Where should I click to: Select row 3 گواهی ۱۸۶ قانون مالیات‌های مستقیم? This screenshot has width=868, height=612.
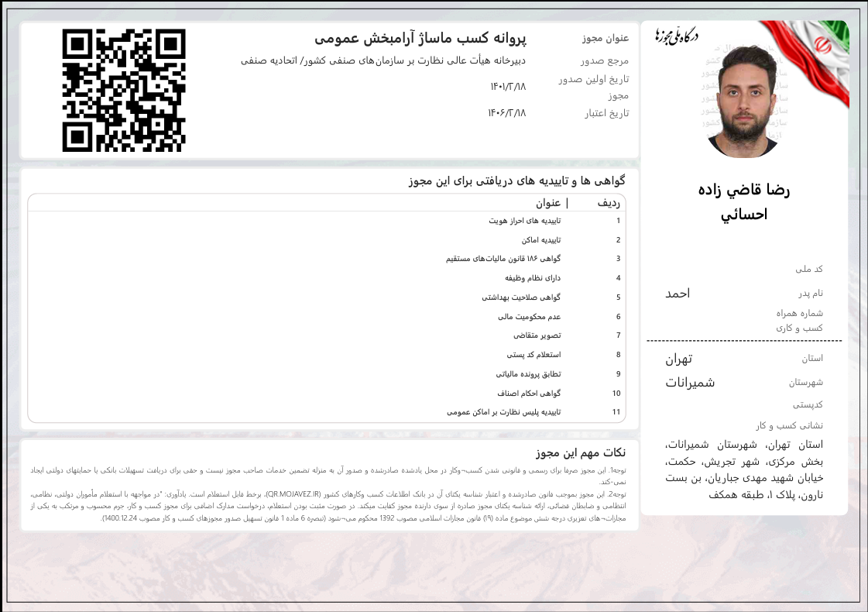pyautogui.click(x=327, y=259)
